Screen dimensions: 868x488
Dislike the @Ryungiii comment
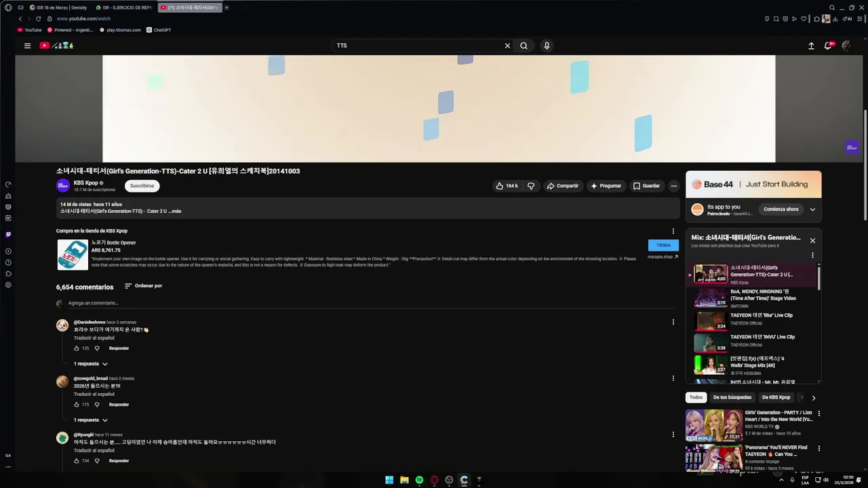tap(97, 461)
